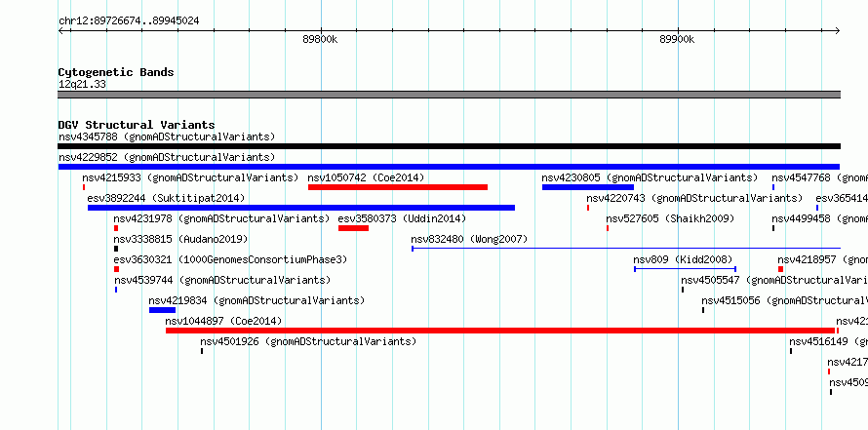Select the nsv809 (Kidd2008) interval line
Viewport: 868px width, 430px height.
[x=685, y=269]
